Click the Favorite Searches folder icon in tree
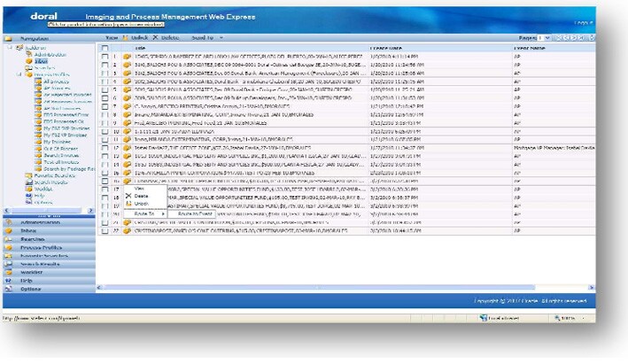Image resolution: width=628 pixels, height=364 pixels. [x=29, y=175]
